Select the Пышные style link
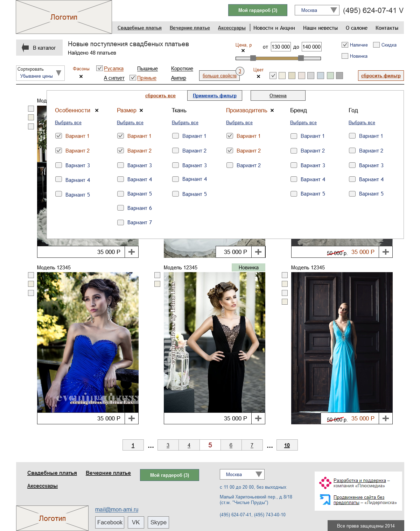 (147, 69)
